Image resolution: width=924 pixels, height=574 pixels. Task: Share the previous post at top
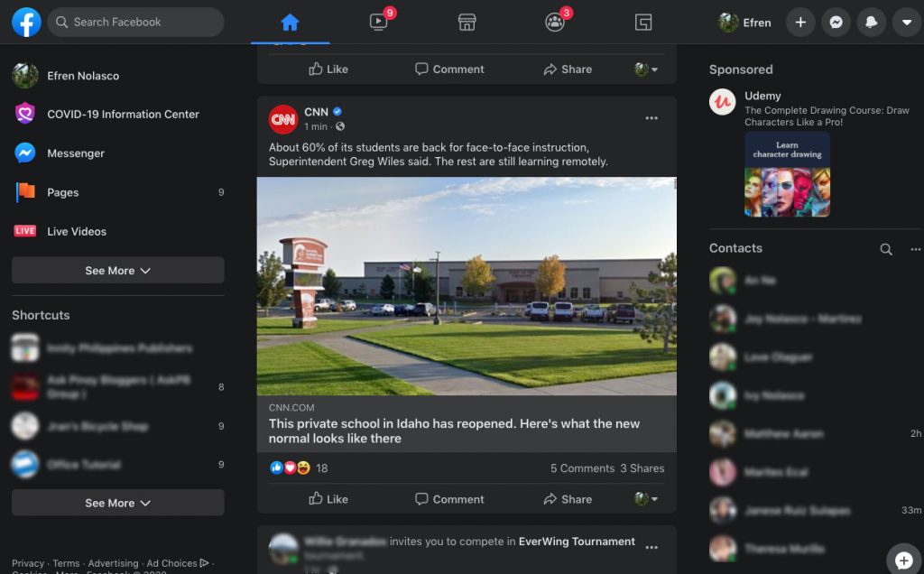point(568,69)
